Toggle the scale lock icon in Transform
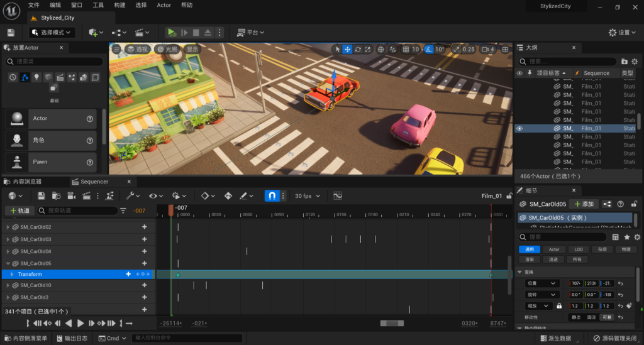Screen dimensions: 644x345 [558, 305]
